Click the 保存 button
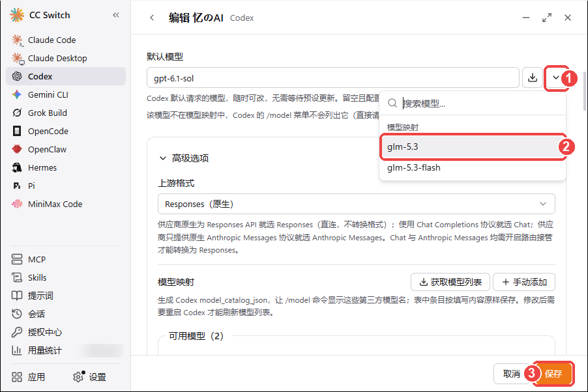The image size is (588, 392). click(x=553, y=374)
